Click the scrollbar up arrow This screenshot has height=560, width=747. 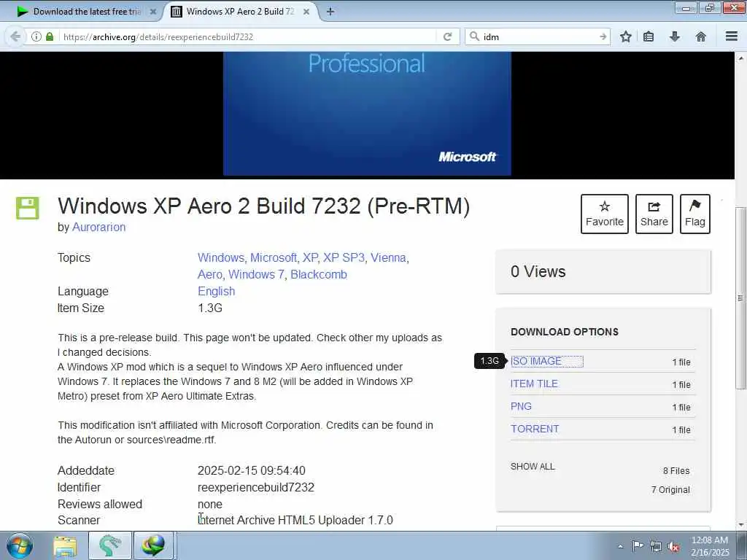tap(740, 58)
